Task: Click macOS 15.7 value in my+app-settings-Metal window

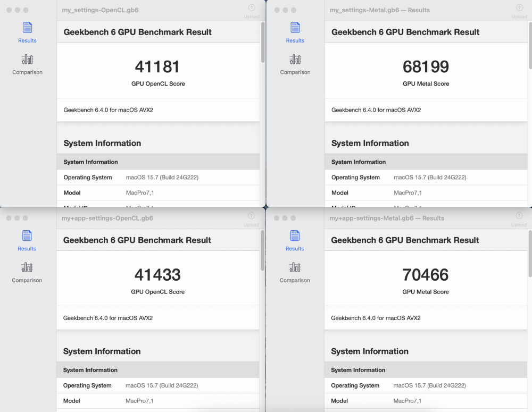Action: coord(429,385)
